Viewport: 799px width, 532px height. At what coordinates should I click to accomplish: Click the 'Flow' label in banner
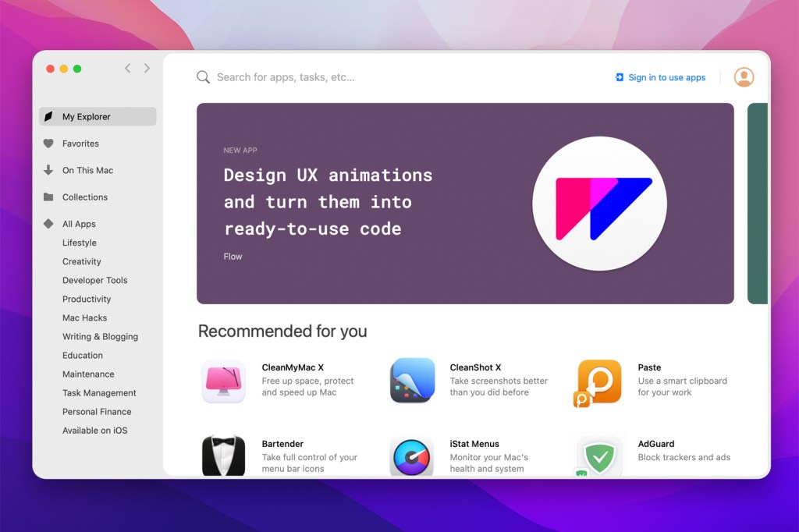[x=233, y=257]
